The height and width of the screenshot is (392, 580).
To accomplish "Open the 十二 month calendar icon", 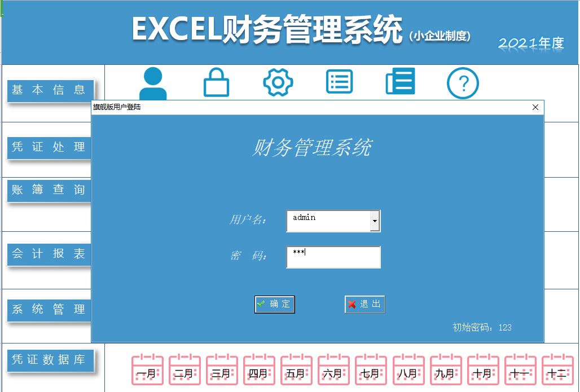I will 558,369.
